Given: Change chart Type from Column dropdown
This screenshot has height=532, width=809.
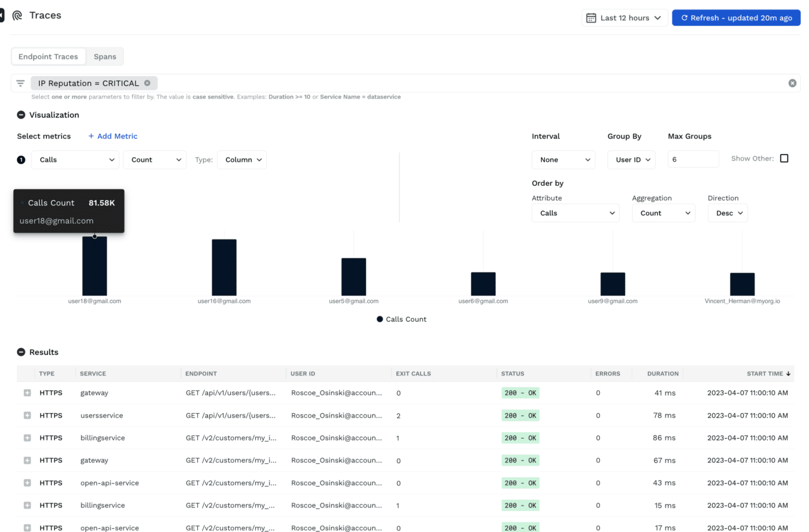Looking at the screenshot, I should 241,160.
